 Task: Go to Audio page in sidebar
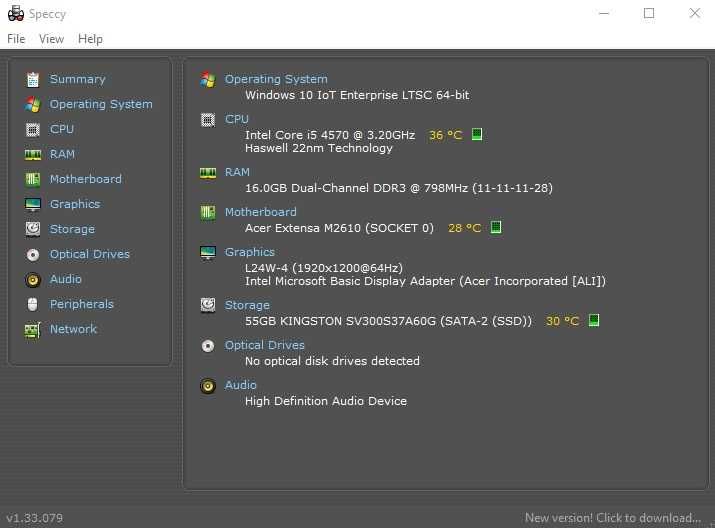click(66, 280)
